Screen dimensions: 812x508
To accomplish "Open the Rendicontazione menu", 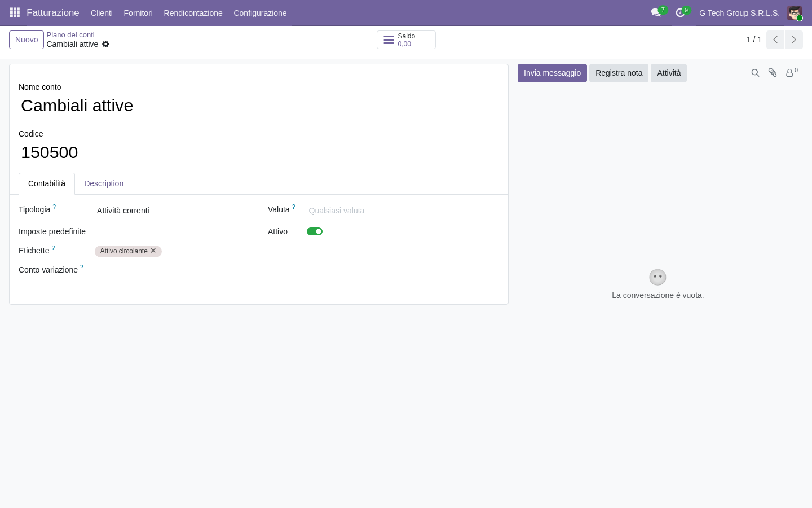I will click(x=193, y=13).
